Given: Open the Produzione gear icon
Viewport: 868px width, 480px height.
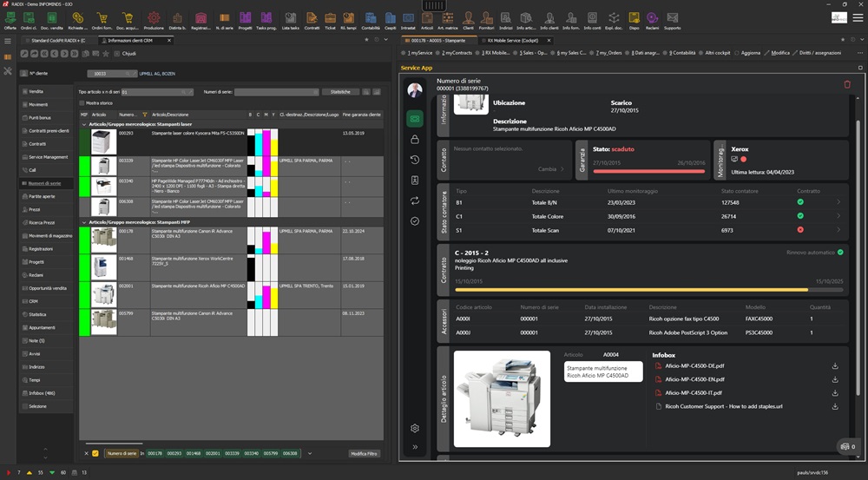Looking at the screenshot, I should coord(154,19).
